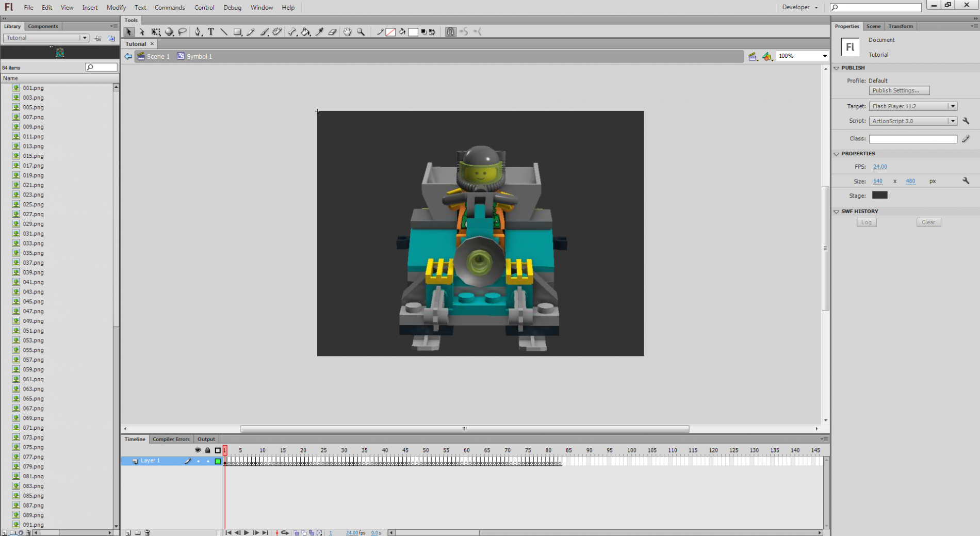Click the Symbol 1 breadcrumb
The image size is (980, 536).
coord(195,56)
